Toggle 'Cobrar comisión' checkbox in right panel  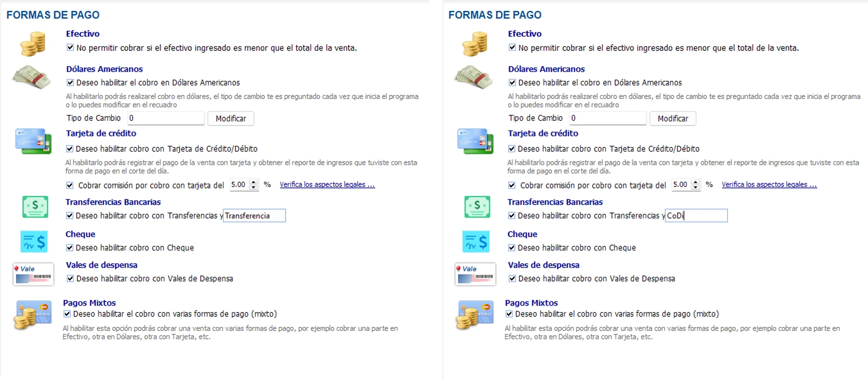coord(512,185)
